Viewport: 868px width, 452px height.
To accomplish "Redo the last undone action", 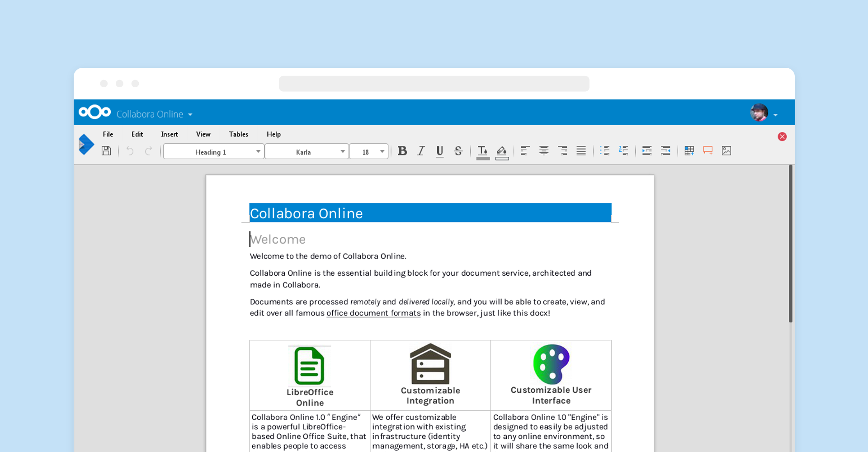I will tap(148, 151).
